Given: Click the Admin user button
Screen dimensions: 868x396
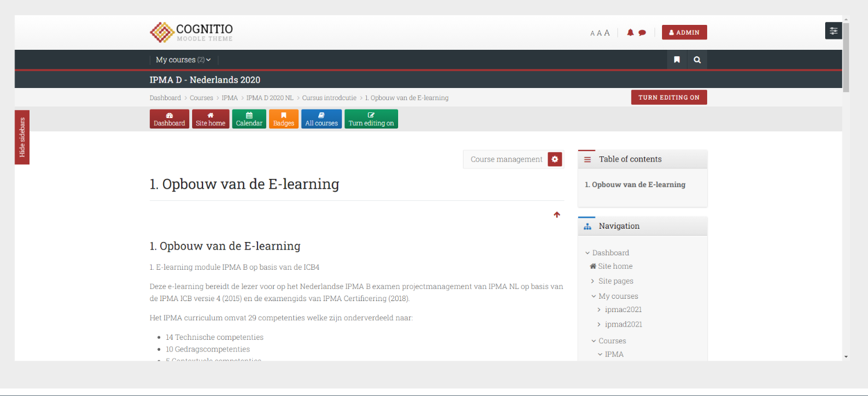Looking at the screenshot, I should [684, 32].
